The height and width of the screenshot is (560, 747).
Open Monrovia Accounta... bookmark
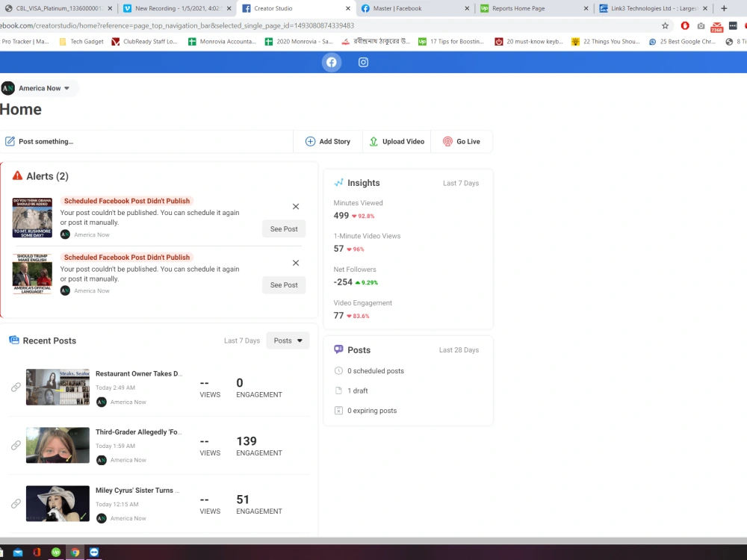(x=222, y=41)
